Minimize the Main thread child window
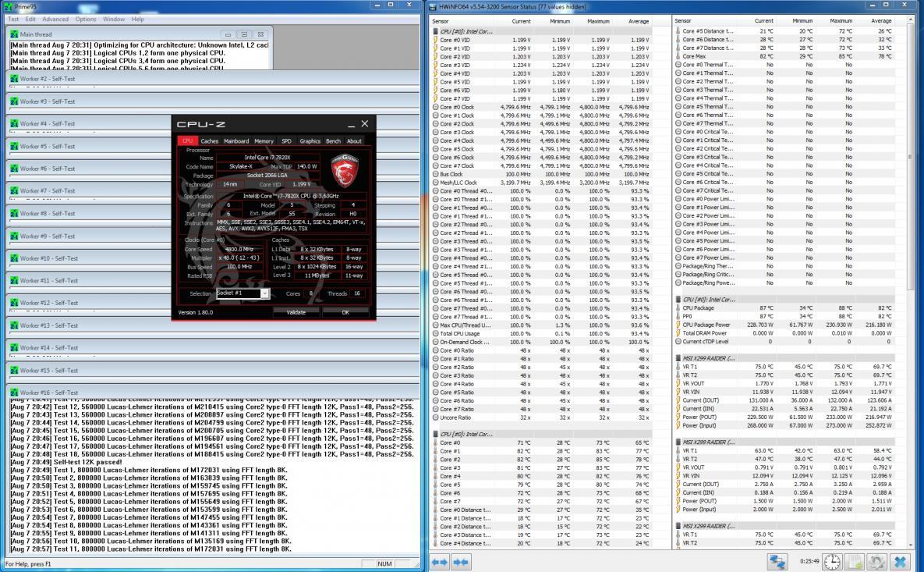Viewport: 924px width, 572px height. tap(228, 34)
